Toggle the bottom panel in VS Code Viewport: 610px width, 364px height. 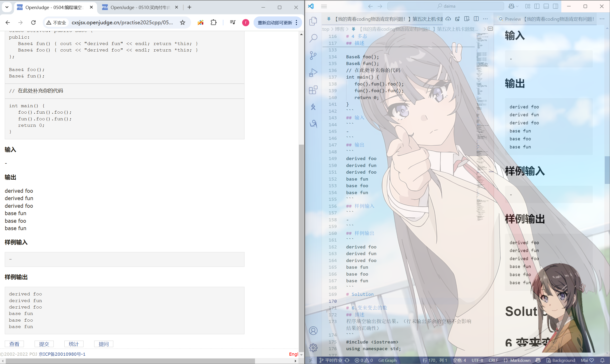pyautogui.click(x=546, y=6)
